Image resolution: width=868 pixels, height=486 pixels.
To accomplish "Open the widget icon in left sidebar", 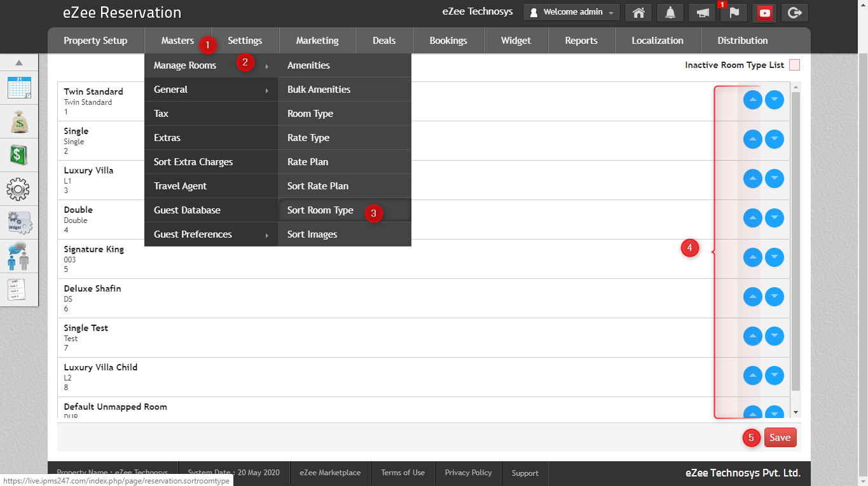I will click(x=19, y=223).
